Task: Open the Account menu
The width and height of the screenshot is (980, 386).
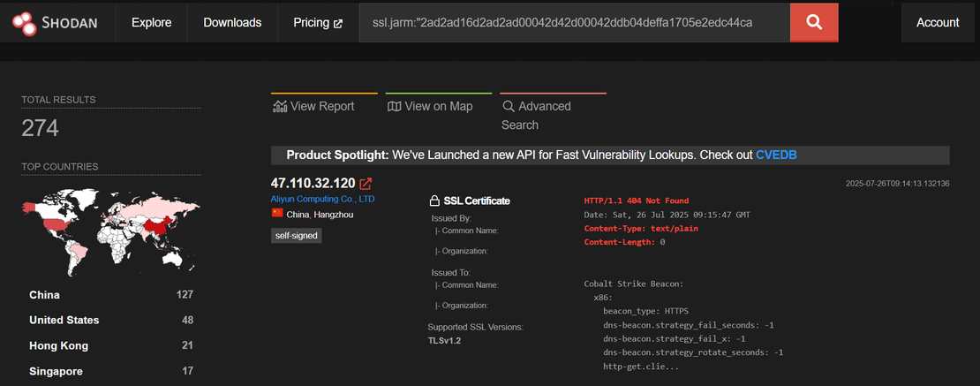Action: [x=938, y=22]
